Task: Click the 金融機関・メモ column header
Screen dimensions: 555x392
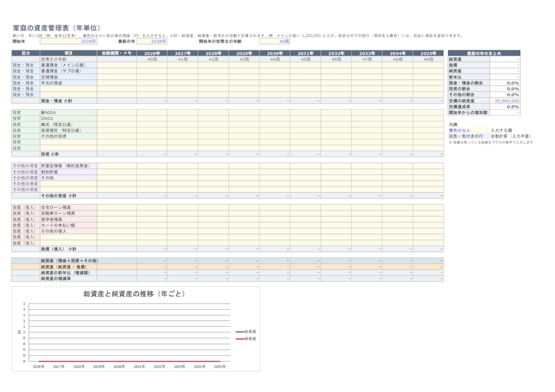Action: (x=117, y=53)
